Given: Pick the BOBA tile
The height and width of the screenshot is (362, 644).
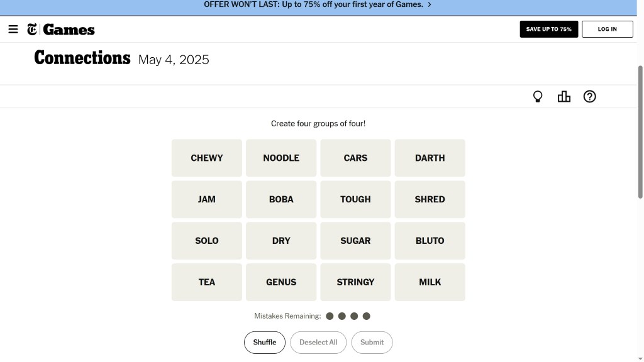Looking at the screenshot, I should pyautogui.click(x=281, y=200).
